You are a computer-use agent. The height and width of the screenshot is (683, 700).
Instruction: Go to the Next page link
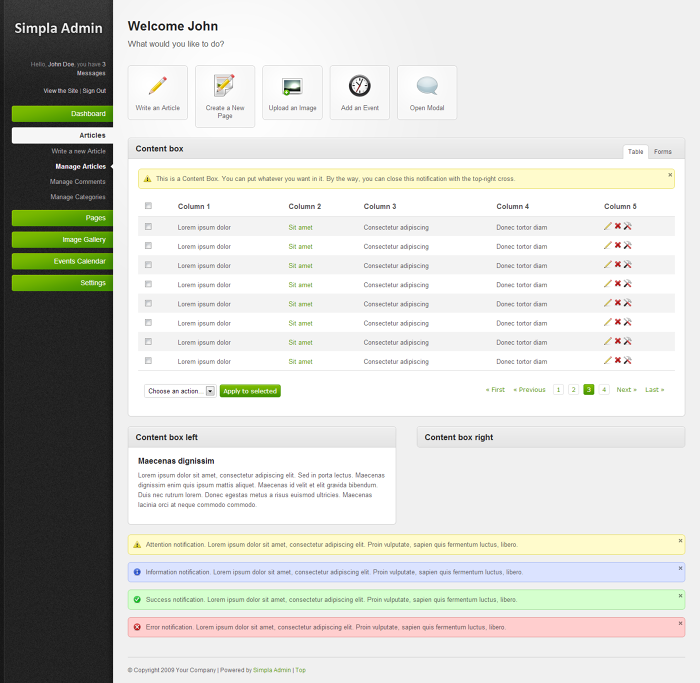click(626, 390)
